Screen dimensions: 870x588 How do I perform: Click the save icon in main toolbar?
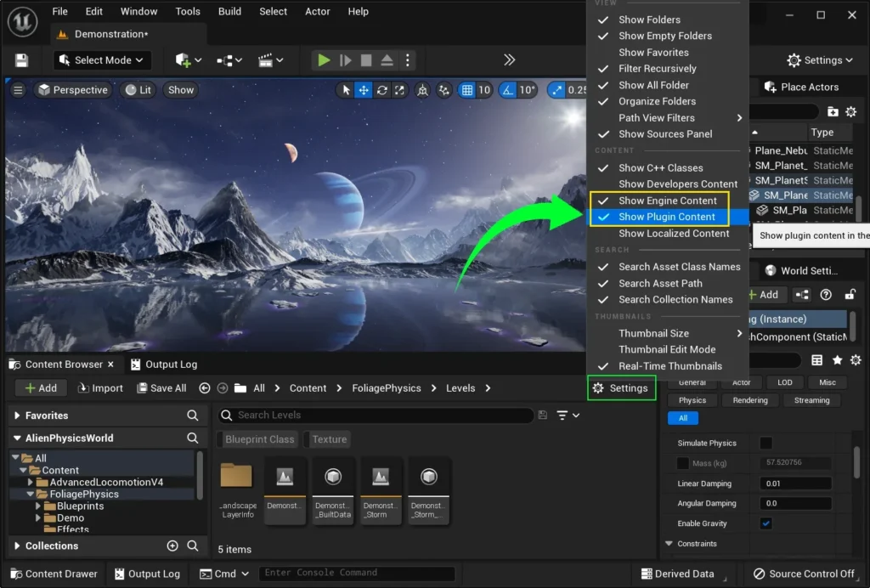coord(22,60)
